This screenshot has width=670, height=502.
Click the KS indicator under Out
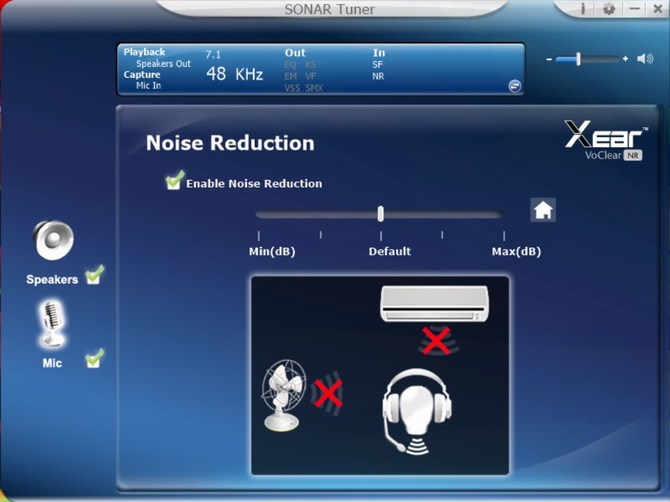(311, 65)
